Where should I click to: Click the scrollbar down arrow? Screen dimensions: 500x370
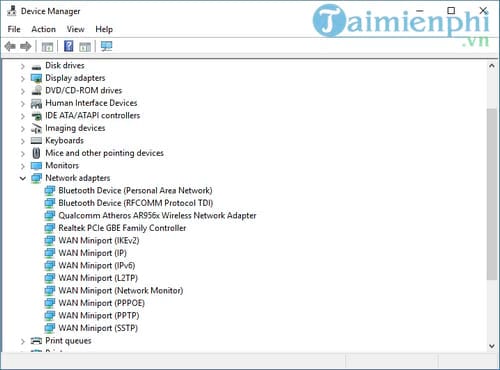click(x=492, y=346)
